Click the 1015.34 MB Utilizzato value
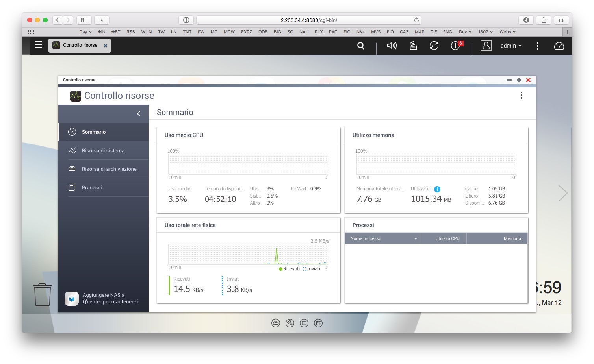 [431, 199]
